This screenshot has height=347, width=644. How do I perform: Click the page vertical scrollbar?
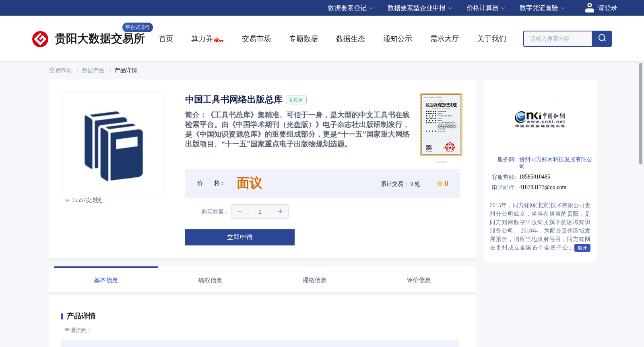(641, 114)
